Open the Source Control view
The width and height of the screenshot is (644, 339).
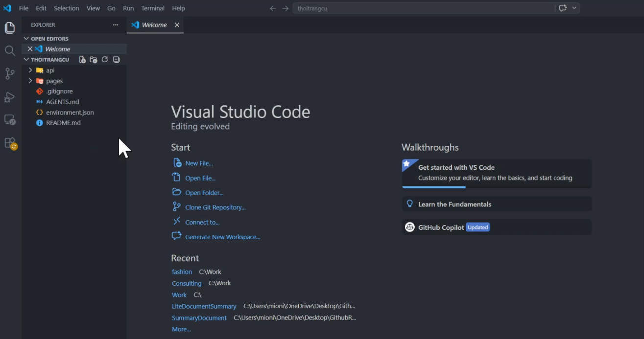(10, 74)
